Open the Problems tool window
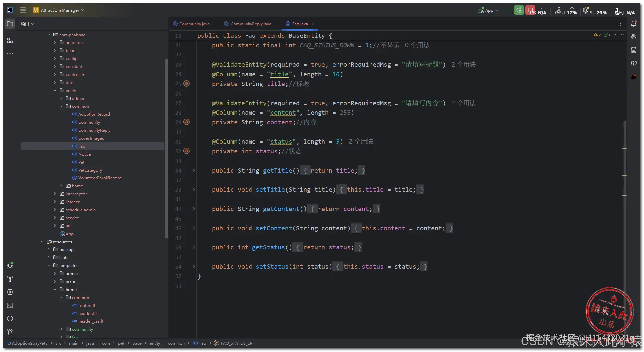 pos(10,318)
